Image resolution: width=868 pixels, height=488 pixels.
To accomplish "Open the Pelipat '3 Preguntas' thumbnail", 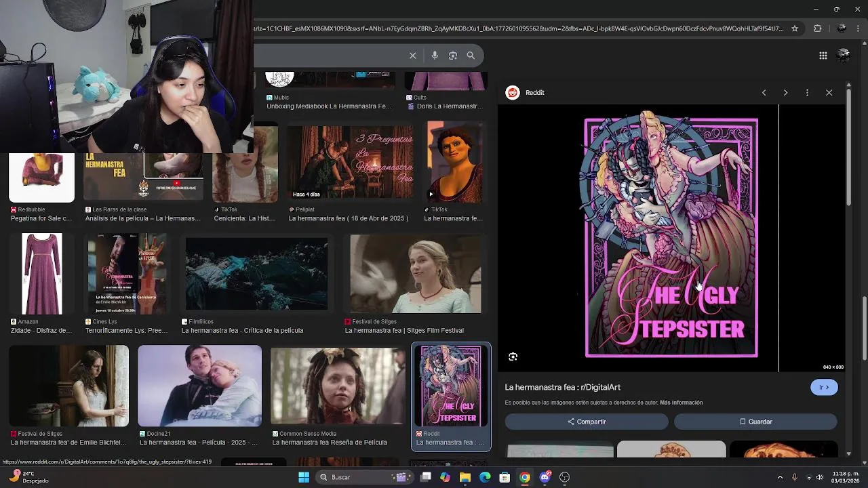I will (351, 163).
